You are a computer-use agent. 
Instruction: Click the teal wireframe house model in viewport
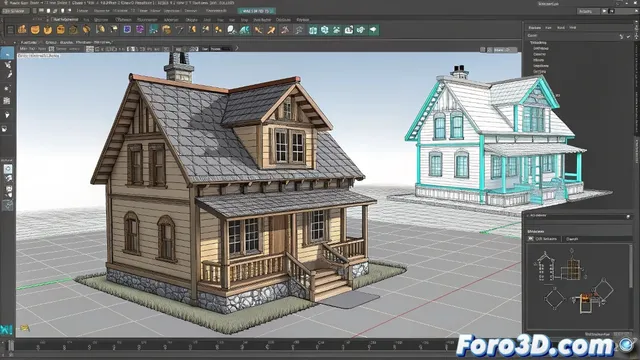click(x=496, y=137)
